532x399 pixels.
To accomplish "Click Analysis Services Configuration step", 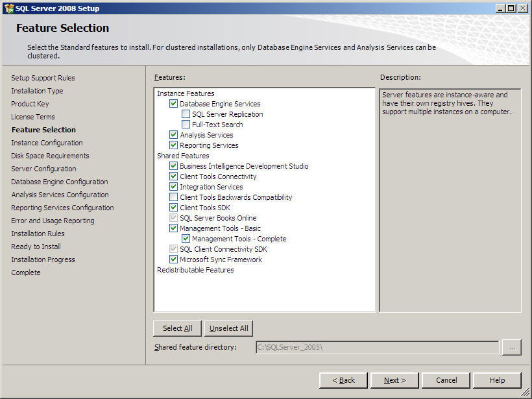I will [x=60, y=195].
